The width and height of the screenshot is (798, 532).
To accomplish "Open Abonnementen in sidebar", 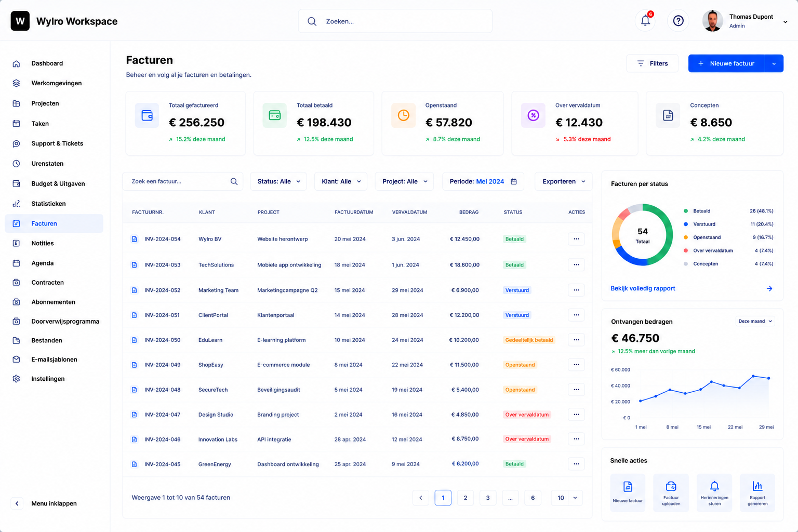I will tap(54, 302).
